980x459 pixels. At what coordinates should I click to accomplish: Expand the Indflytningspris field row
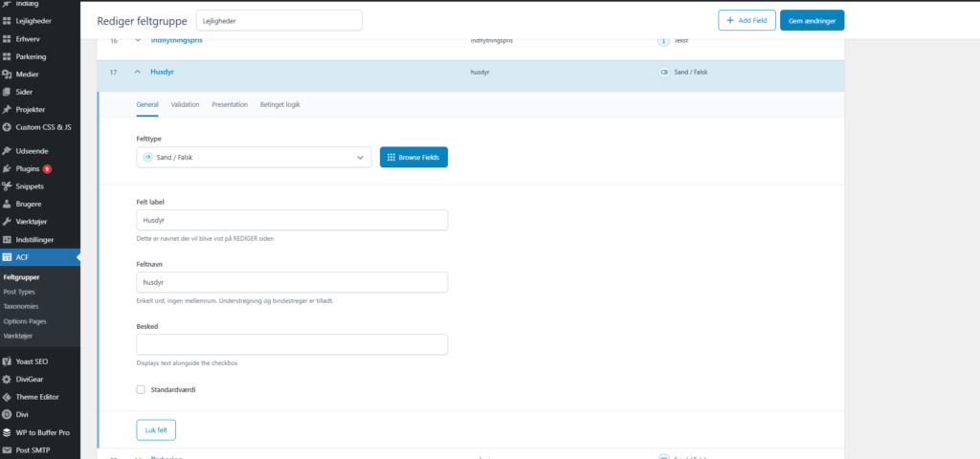[138, 40]
